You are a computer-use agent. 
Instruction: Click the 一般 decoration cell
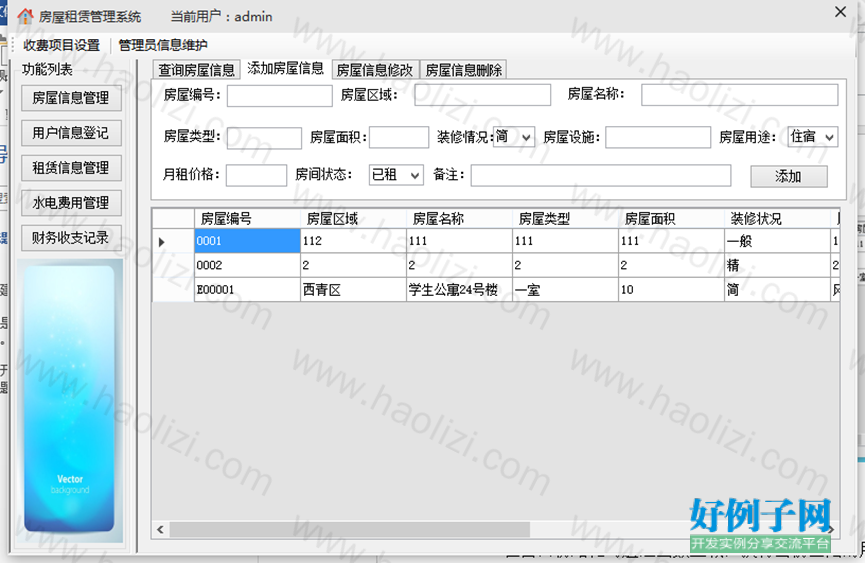coord(777,241)
